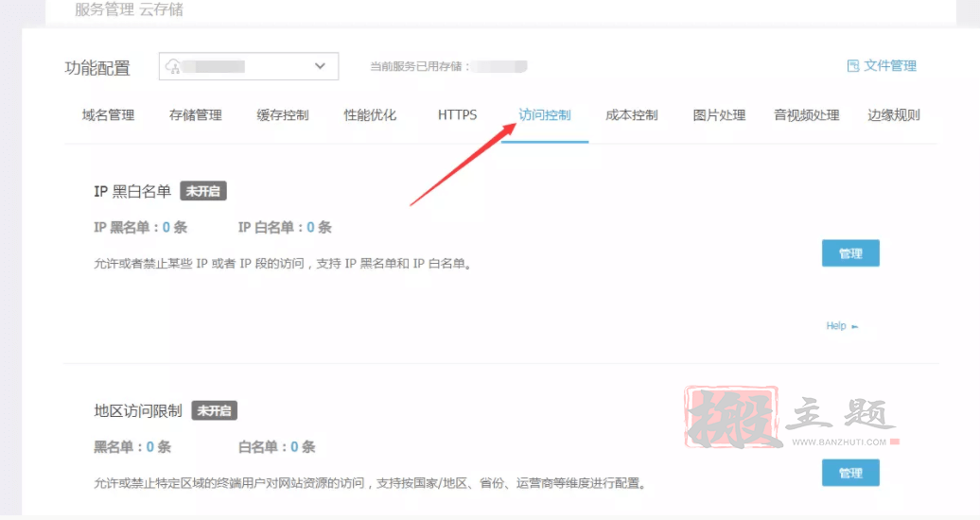
Task: Select the 边缘规则 tab
Action: 894,115
